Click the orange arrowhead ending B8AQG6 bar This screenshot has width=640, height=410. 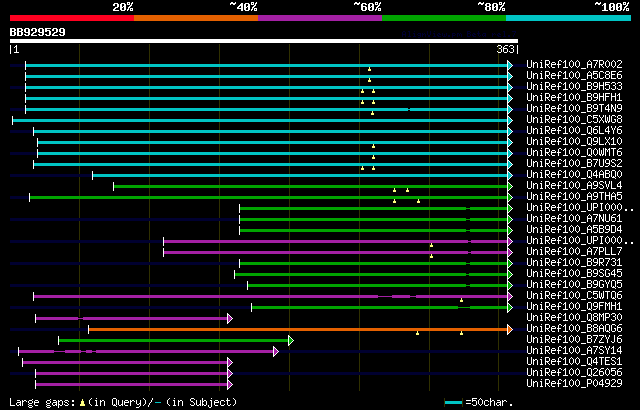pyautogui.click(x=510, y=330)
